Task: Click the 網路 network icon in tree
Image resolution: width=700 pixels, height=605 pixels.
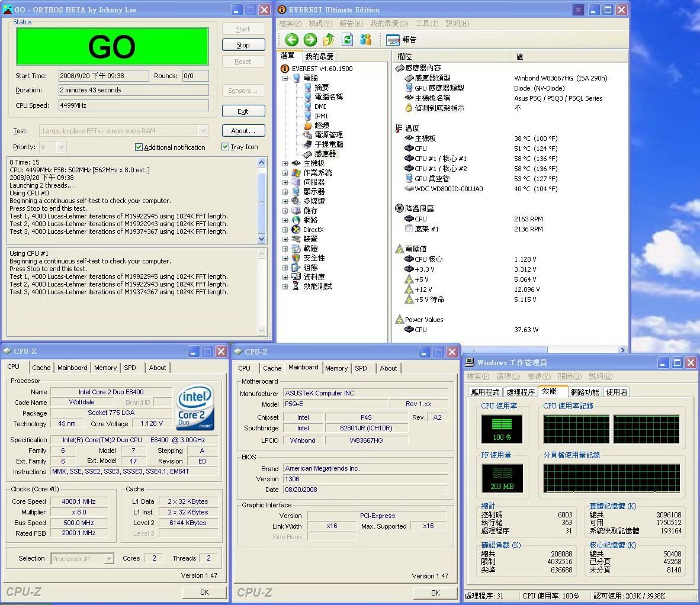Action: coord(296,220)
